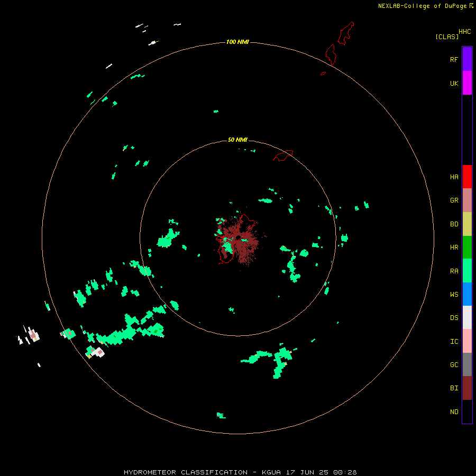This screenshot has width=476, height=476.
Task: Click the HA legend label
Action: pos(454,177)
